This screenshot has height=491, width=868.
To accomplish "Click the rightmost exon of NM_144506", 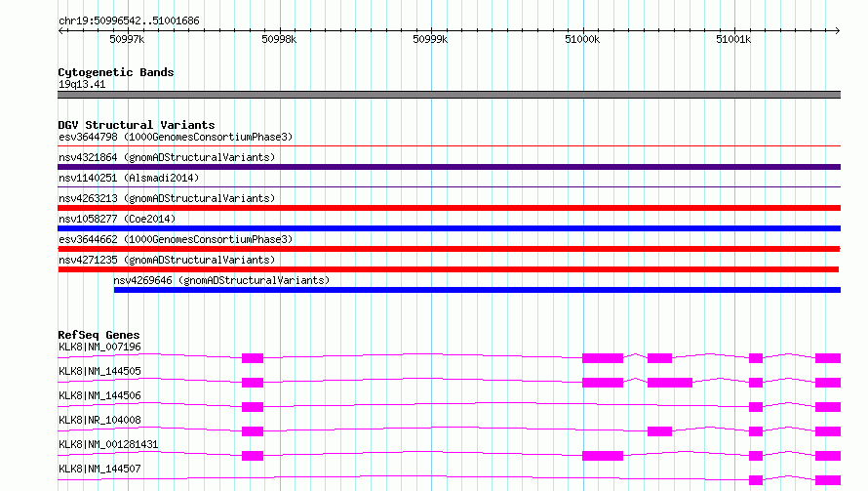I will [x=828, y=407].
